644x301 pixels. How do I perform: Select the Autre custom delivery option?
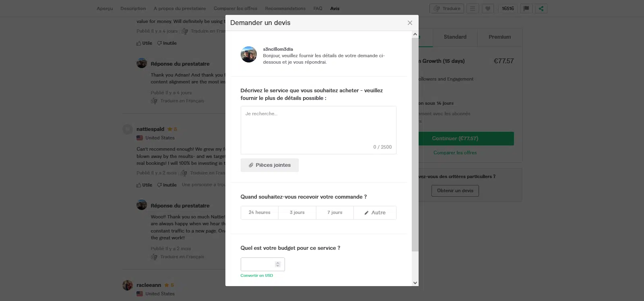pyautogui.click(x=375, y=213)
